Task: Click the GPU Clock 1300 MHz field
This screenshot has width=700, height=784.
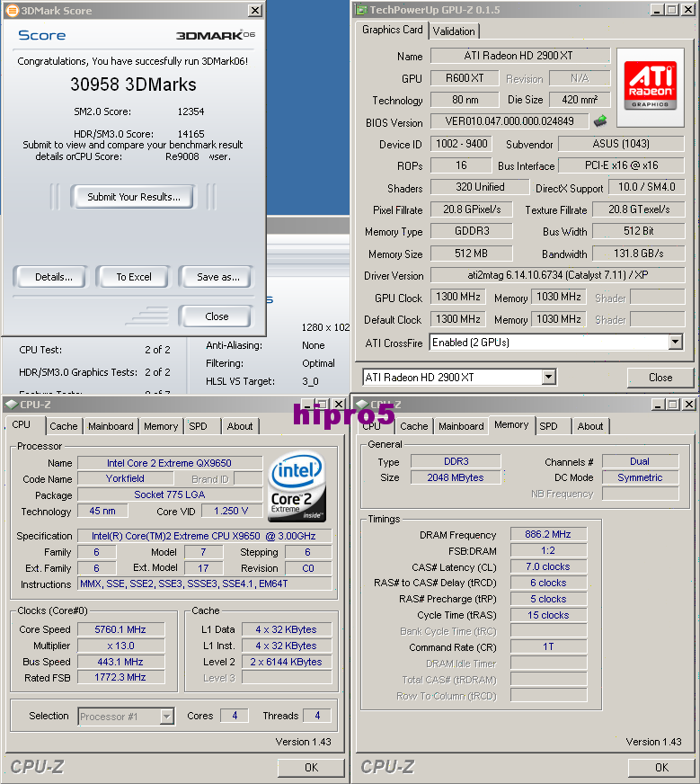Action: coord(458,297)
